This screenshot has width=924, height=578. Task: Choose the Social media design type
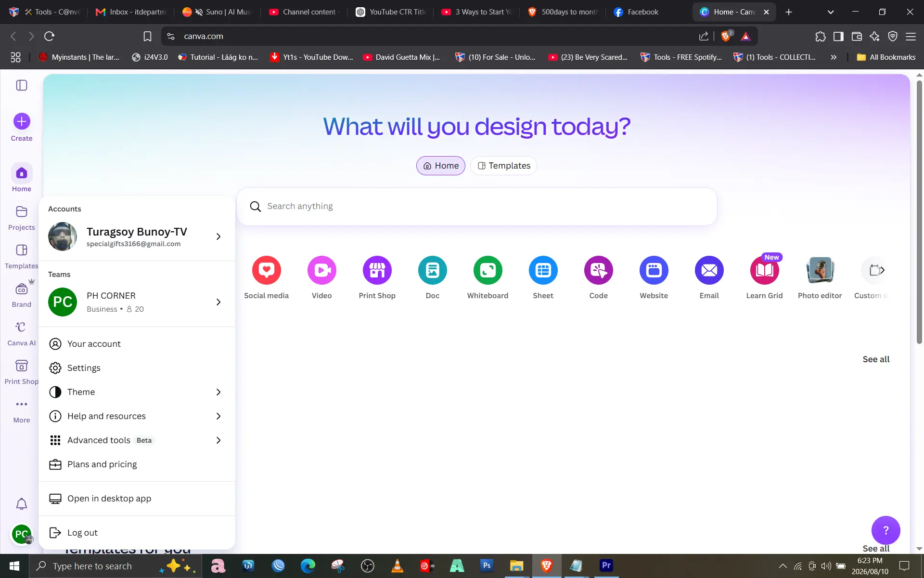266,277
